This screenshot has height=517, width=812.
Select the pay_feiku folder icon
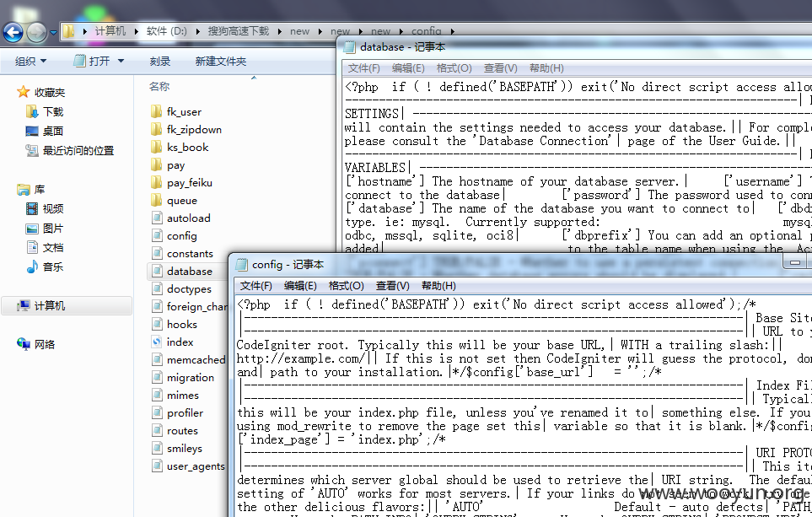click(x=156, y=182)
